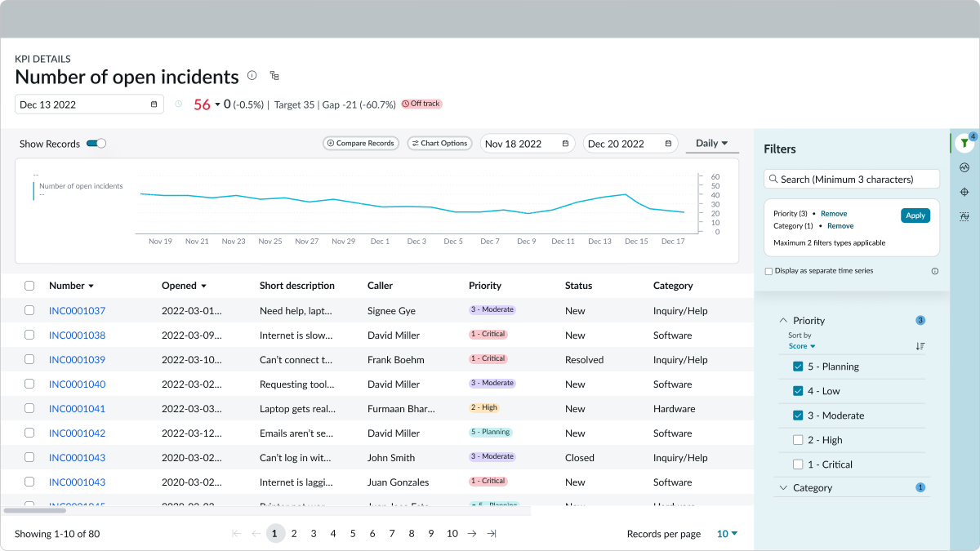This screenshot has height=551, width=980.
Task: Click the filter search input field
Action: click(851, 179)
